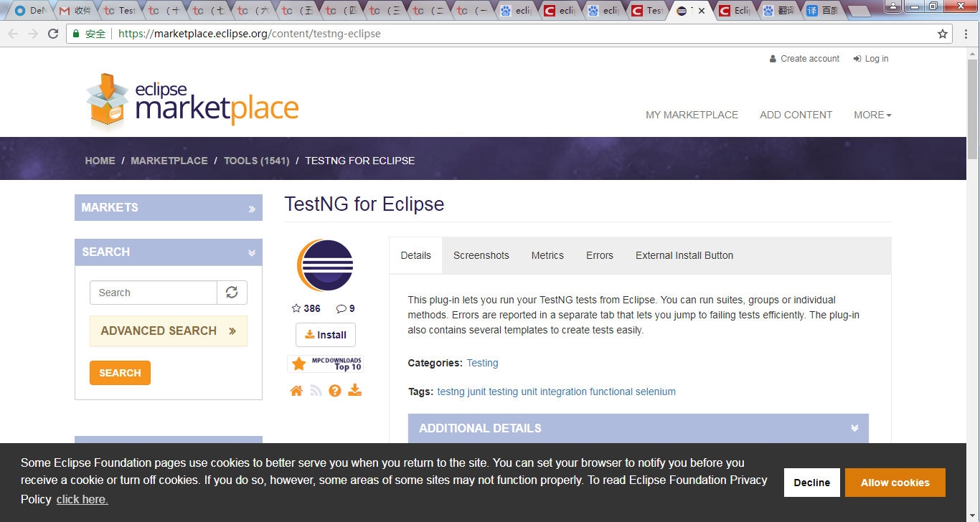
Task: Open the Testing category link
Action: pos(482,363)
